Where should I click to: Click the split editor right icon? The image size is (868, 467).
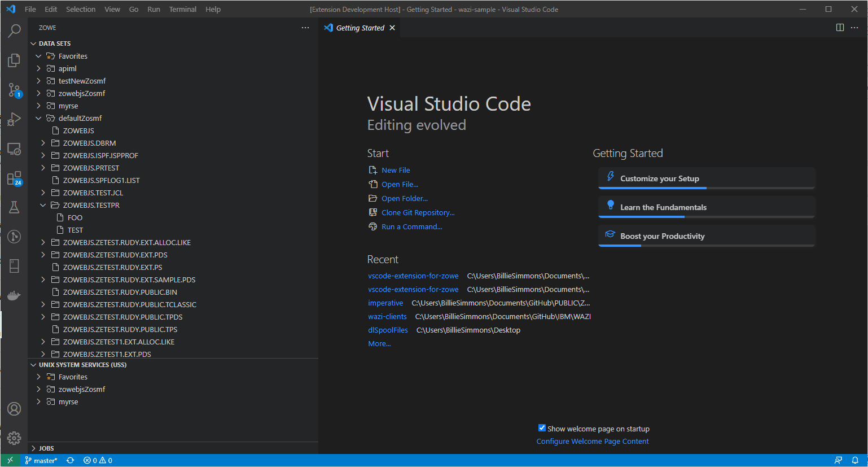(840, 28)
